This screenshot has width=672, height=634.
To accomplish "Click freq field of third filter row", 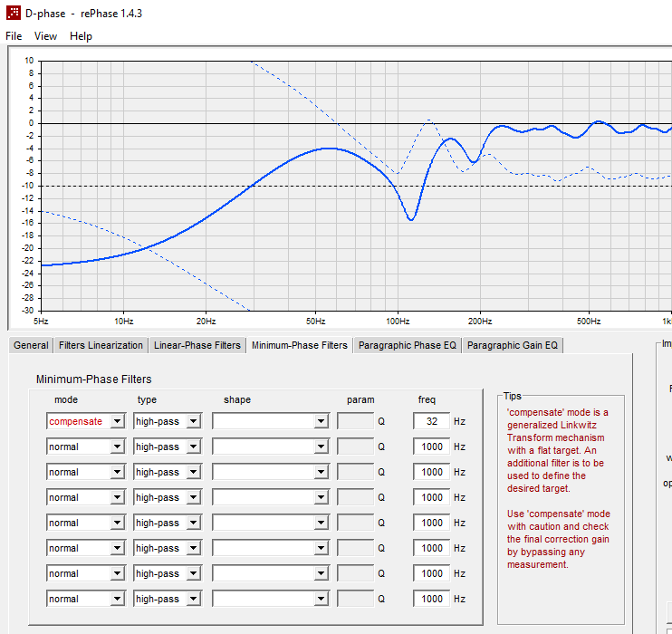I will [432, 472].
